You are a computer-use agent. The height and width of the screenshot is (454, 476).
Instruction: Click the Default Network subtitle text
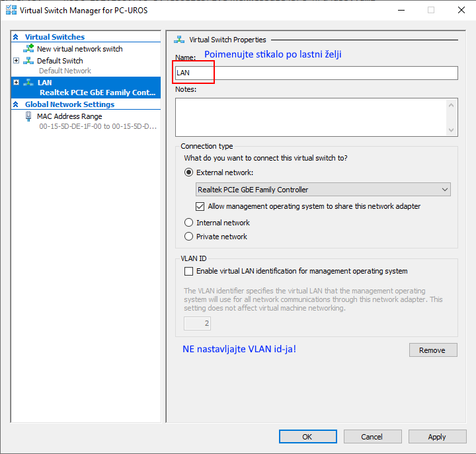[x=65, y=71]
